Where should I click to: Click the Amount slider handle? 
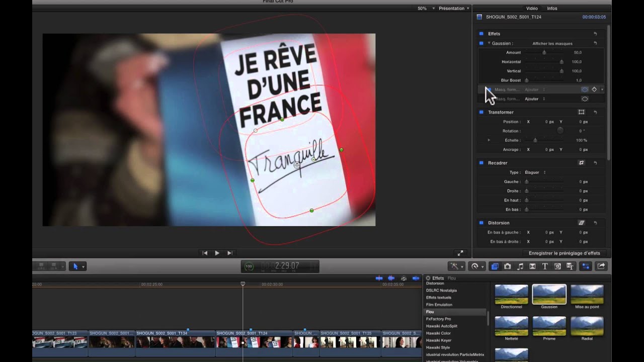pyautogui.click(x=544, y=52)
